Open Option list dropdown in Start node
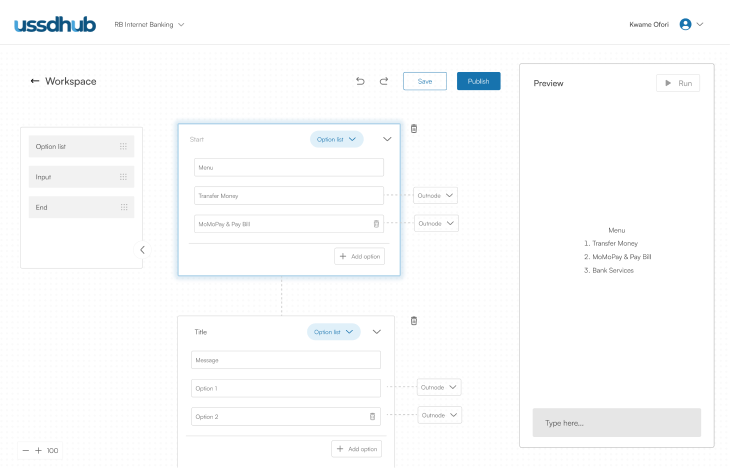730x468 pixels. (x=336, y=140)
